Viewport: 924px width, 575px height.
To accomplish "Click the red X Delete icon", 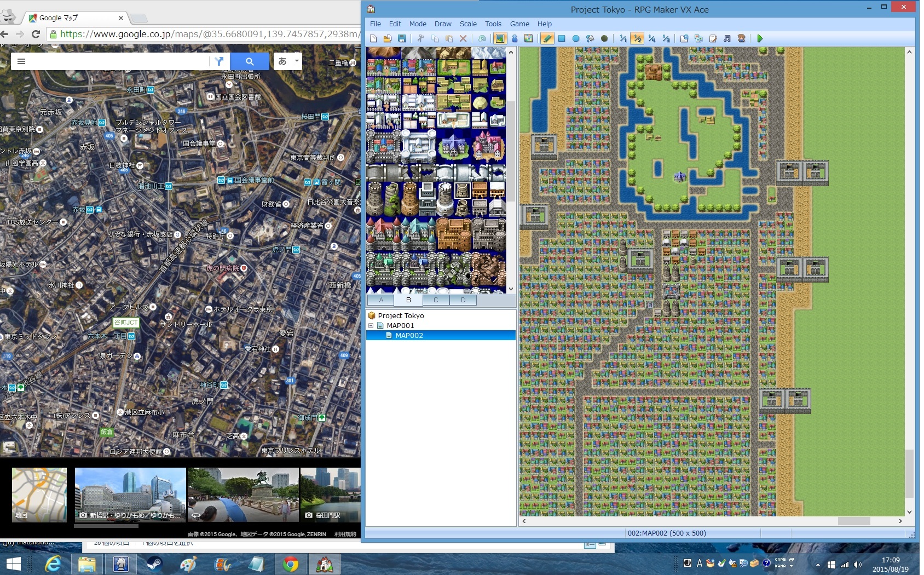I will (x=463, y=38).
